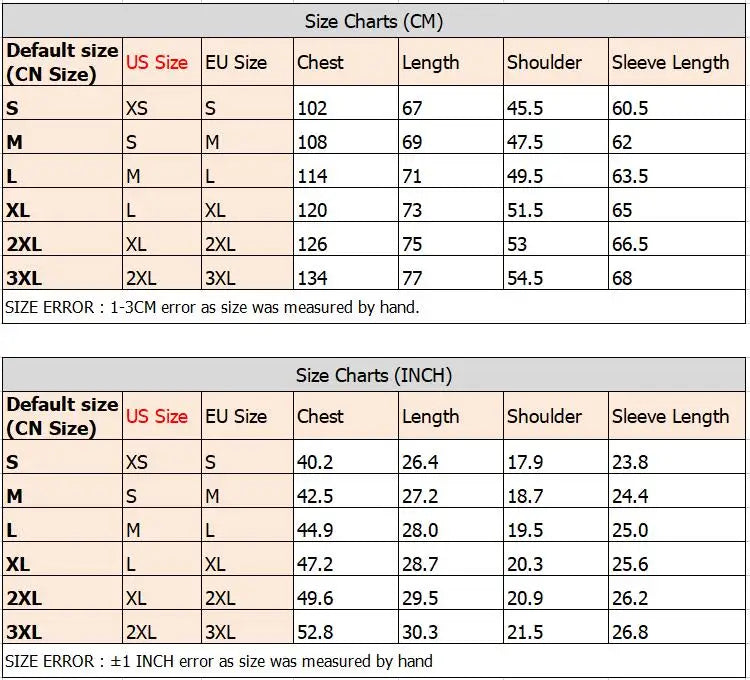Select the chest value 52.8 cell
The width and height of the screenshot is (750, 680).
click(315, 632)
